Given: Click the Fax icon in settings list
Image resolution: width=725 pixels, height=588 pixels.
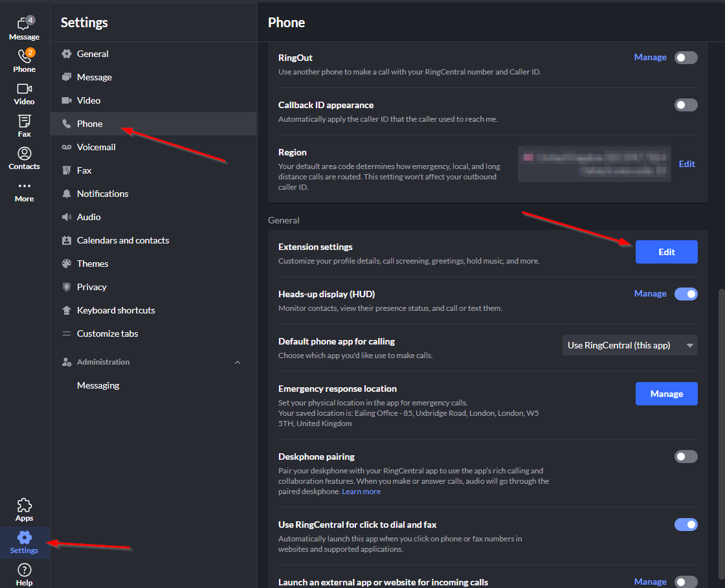Looking at the screenshot, I should click(67, 170).
